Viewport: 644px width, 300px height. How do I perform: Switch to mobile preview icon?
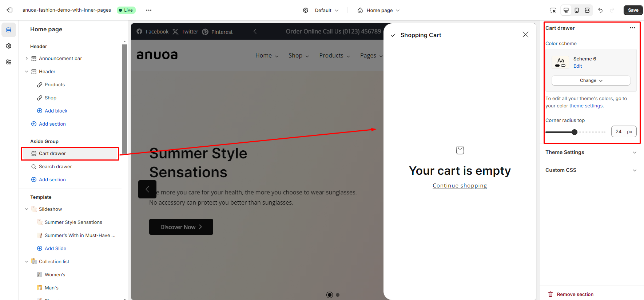coord(577,10)
